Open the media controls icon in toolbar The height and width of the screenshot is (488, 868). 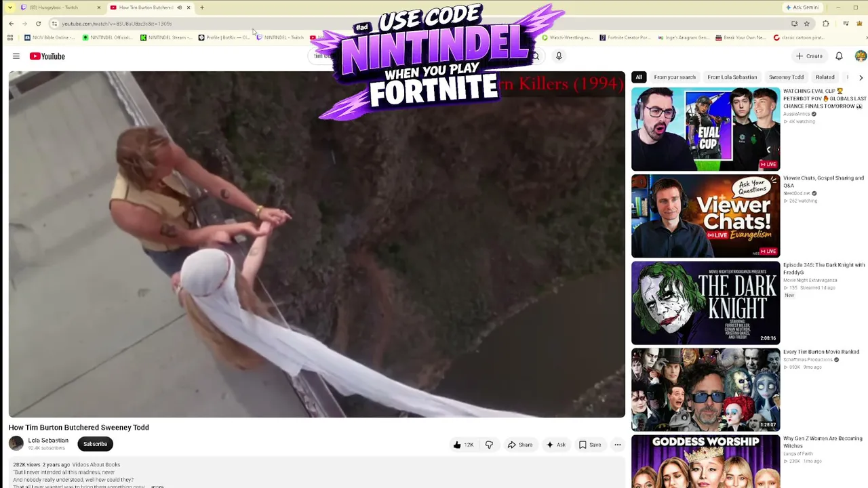[846, 24]
